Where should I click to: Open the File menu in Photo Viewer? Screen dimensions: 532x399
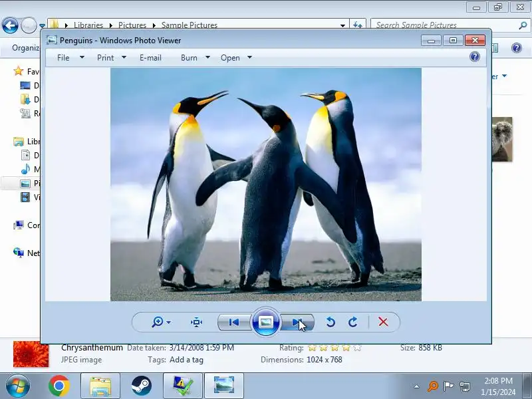tap(63, 58)
